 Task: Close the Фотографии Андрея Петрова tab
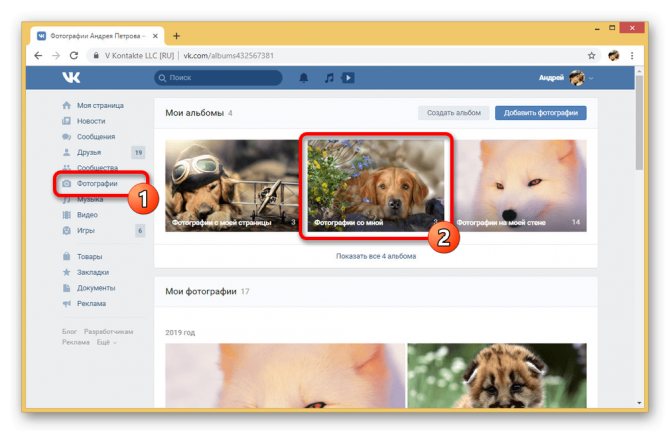[155, 36]
